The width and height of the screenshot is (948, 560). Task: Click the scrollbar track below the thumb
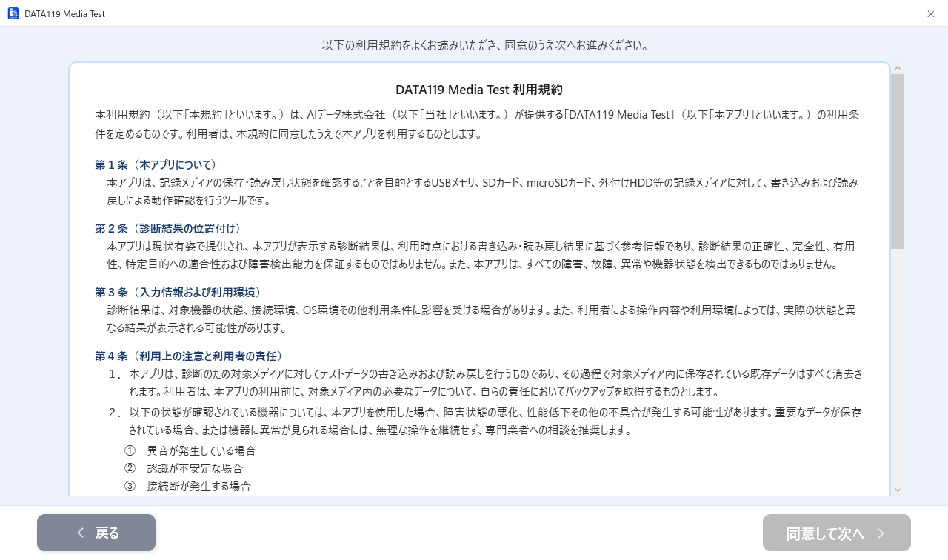(898, 367)
